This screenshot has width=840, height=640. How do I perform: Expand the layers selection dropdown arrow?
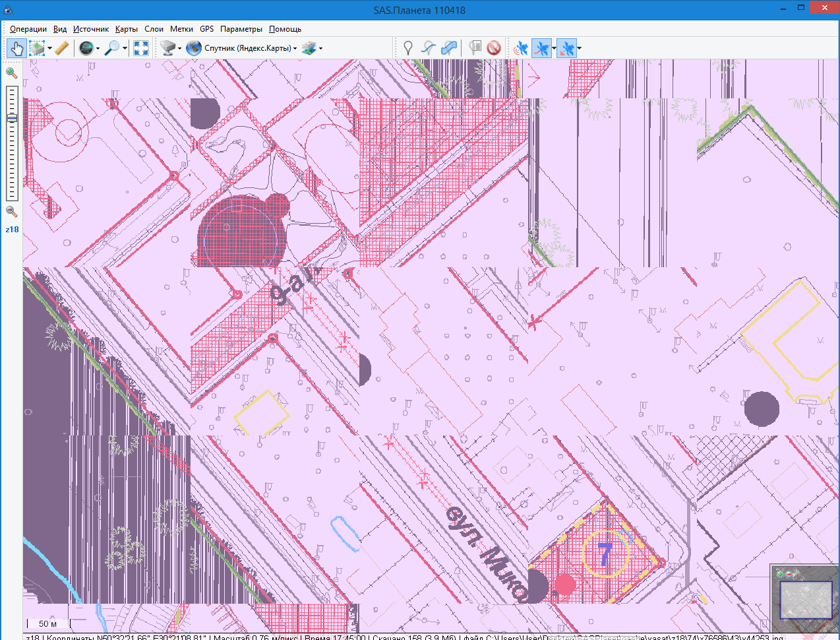tap(321, 48)
